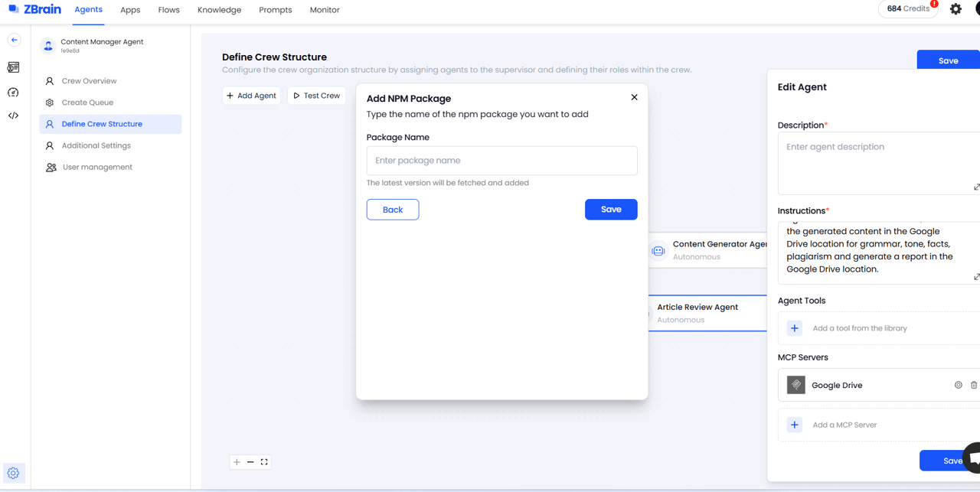
Task: Focus the agent description field
Action: coord(879,163)
